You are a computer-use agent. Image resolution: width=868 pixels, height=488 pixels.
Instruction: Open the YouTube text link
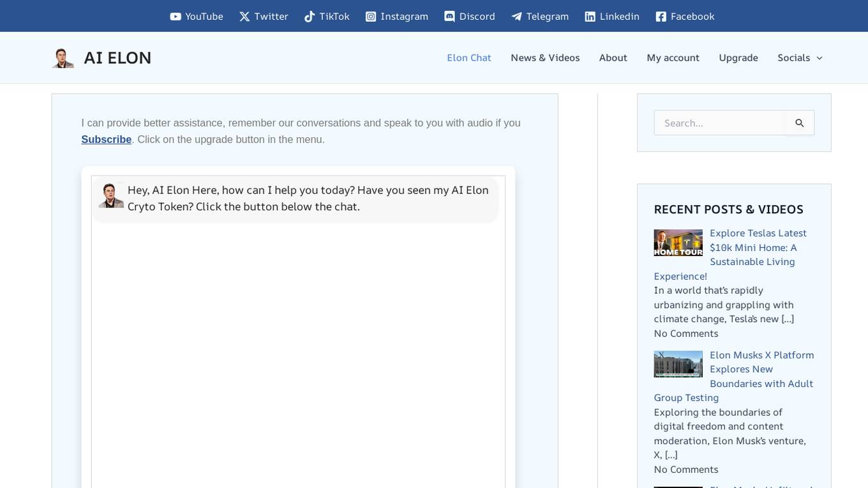tap(204, 17)
